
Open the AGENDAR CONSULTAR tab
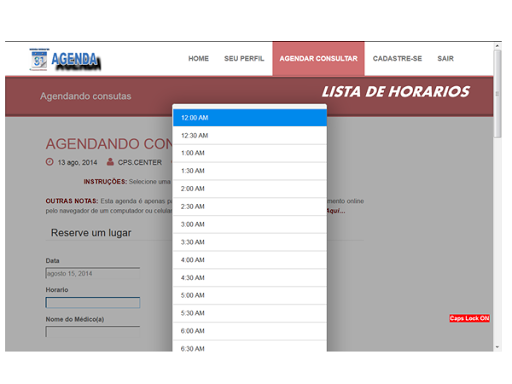pyautogui.click(x=318, y=59)
